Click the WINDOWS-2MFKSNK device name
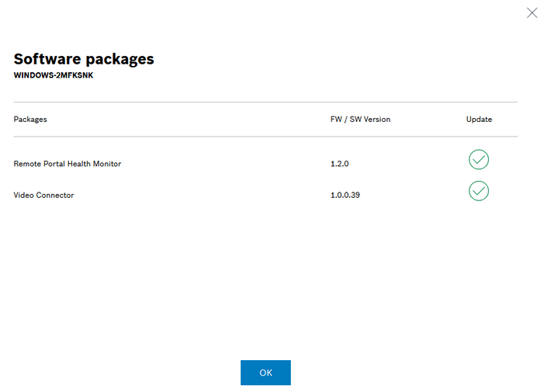 point(54,75)
